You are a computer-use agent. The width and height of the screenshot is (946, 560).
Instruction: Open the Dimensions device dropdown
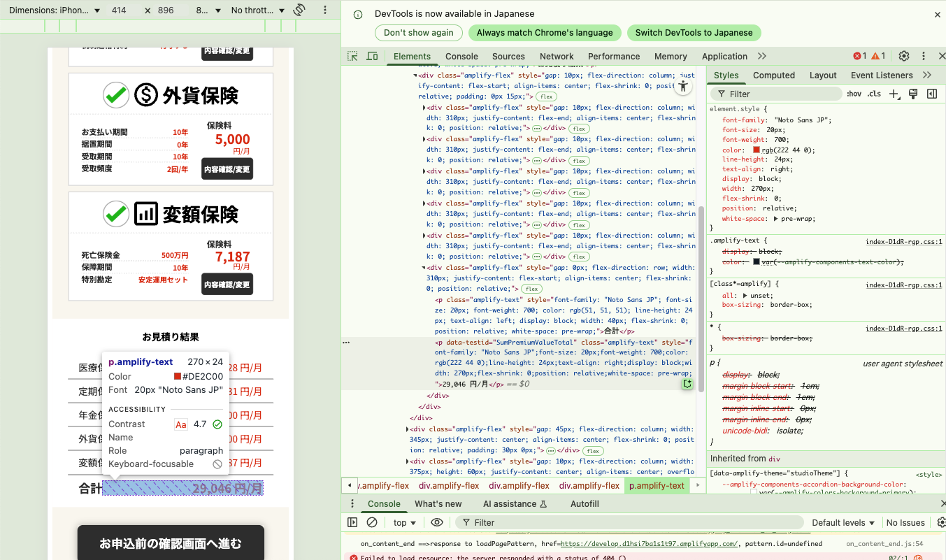pos(55,10)
